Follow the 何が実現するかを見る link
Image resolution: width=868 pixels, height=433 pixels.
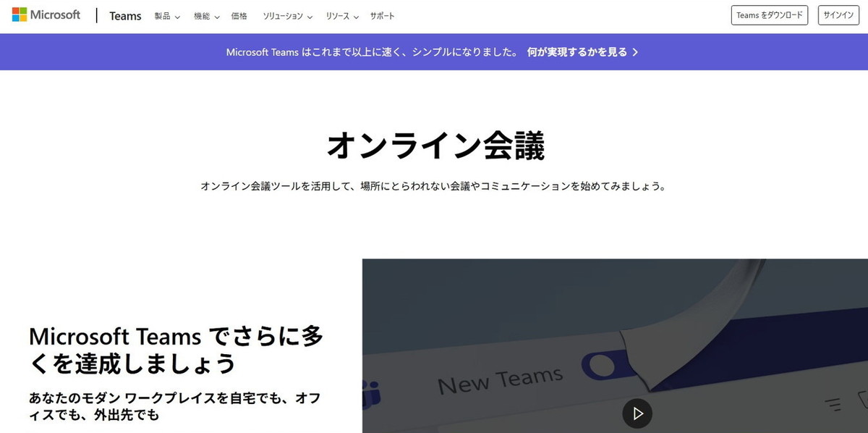pos(583,52)
